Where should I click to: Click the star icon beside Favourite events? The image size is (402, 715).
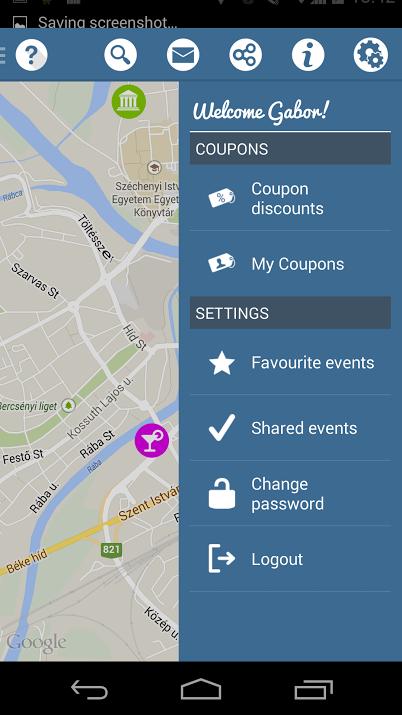(x=222, y=363)
